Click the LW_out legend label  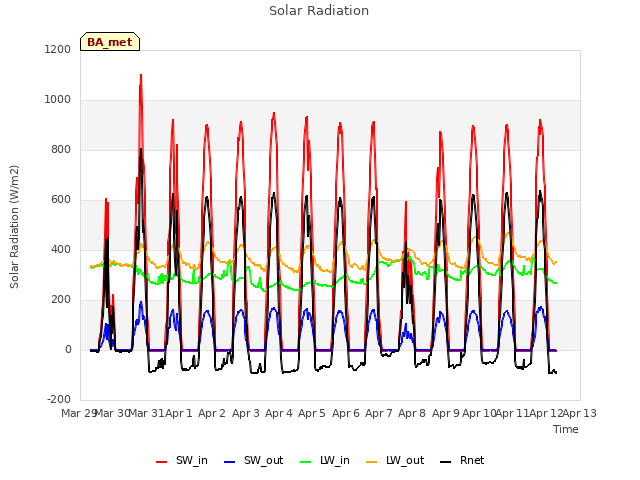point(405,460)
